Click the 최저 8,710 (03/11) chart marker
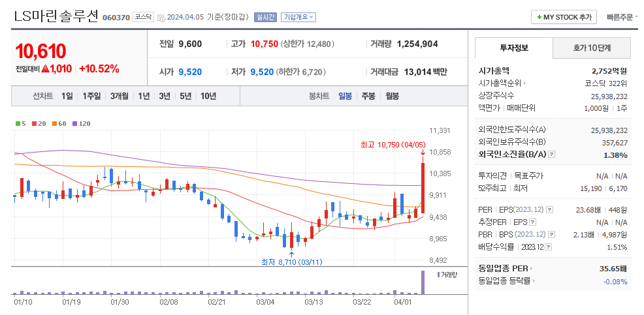 point(291,262)
